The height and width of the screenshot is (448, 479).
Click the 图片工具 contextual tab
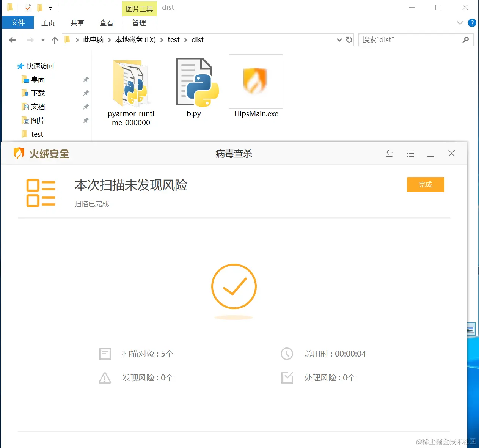pos(140,9)
